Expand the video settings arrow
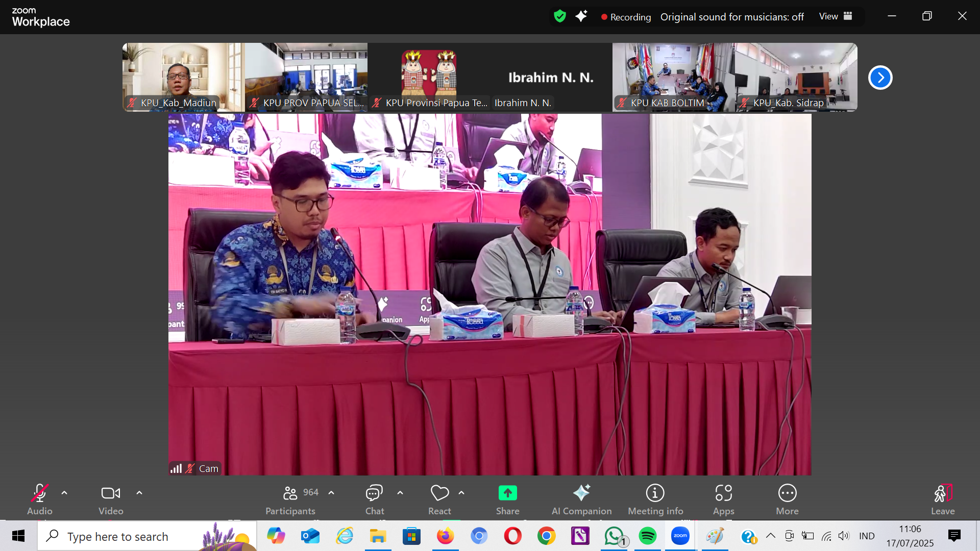980x551 pixels. (139, 493)
